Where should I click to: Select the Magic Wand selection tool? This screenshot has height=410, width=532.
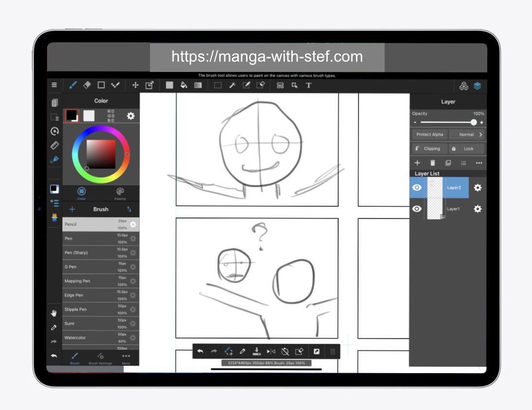tap(232, 85)
